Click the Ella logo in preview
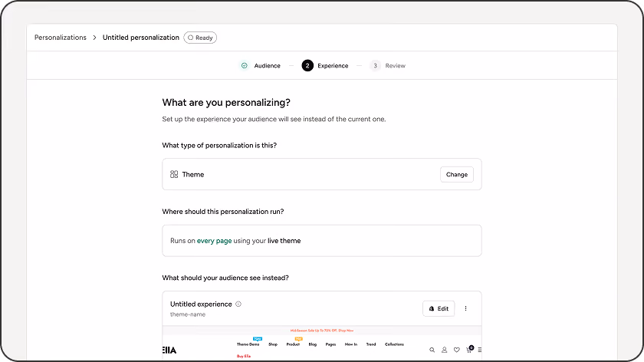The image size is (644, 362). coord(169,350)
